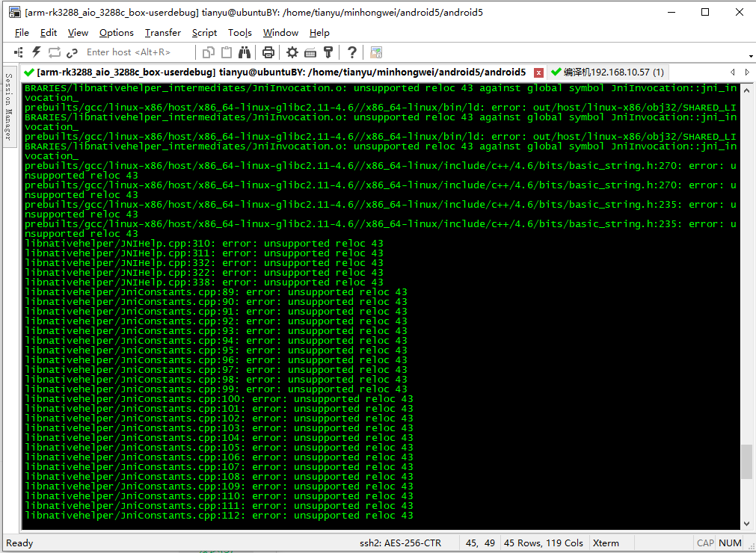Open the Keymap Editor keyboard icon
Screen dimensions: 756x553
point(310,52)
